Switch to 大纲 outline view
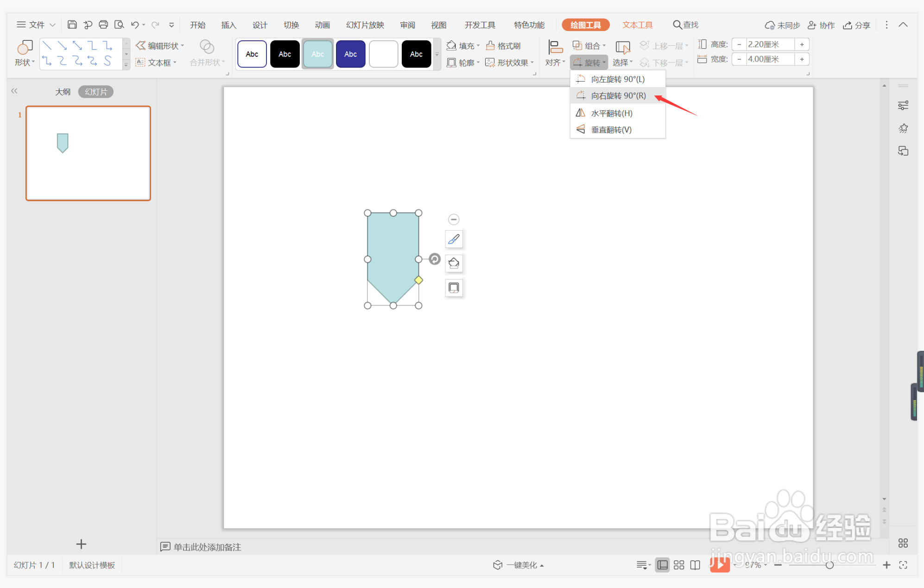924x588 pixels. [x=63, y=92]
